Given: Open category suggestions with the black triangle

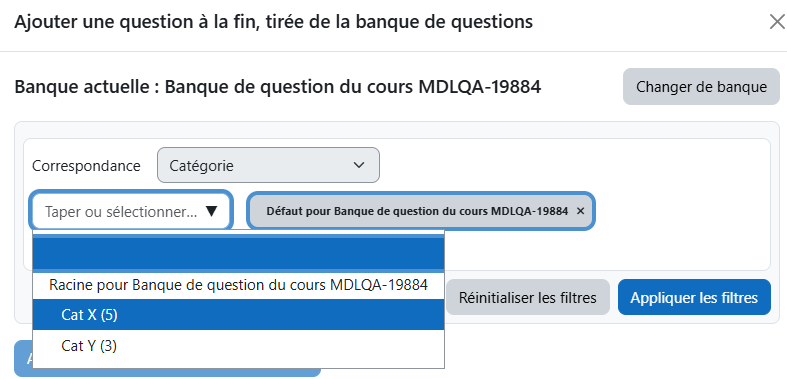Looking at the screenshot, I should (211, 212).
